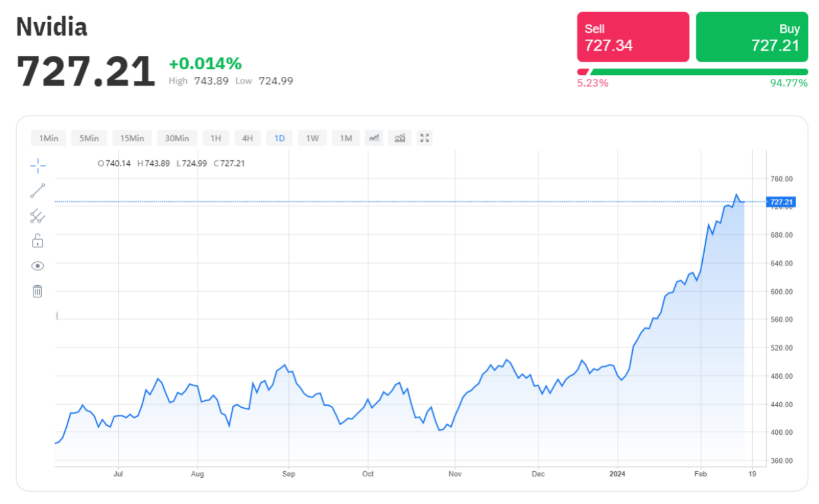The width and height of the screenshot is (819, 504).
Task: Select the trend line drawing tool
Action: tap(38, 190)
